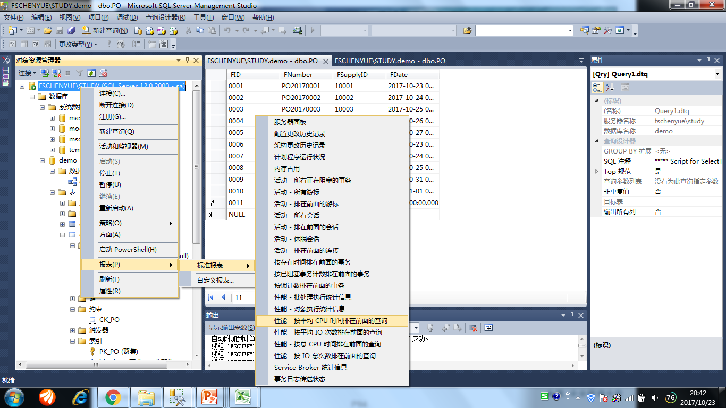Click the Windows Start orb button

point(14,397)
